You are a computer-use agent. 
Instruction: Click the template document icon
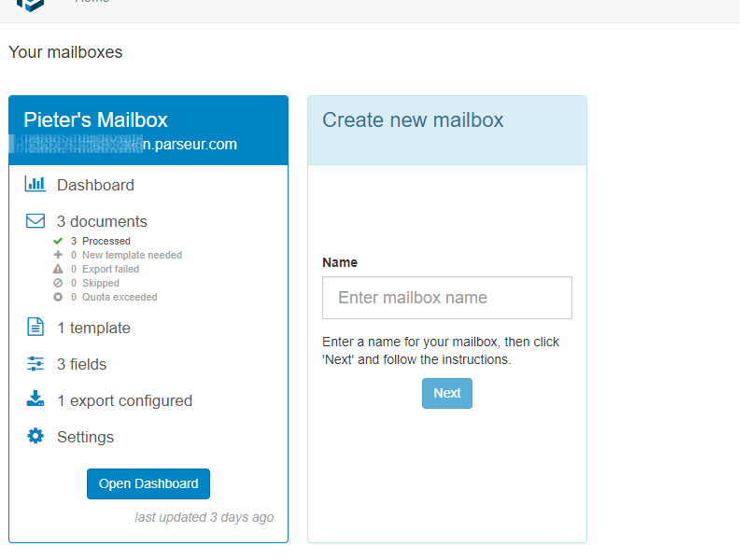coord(35,328)
